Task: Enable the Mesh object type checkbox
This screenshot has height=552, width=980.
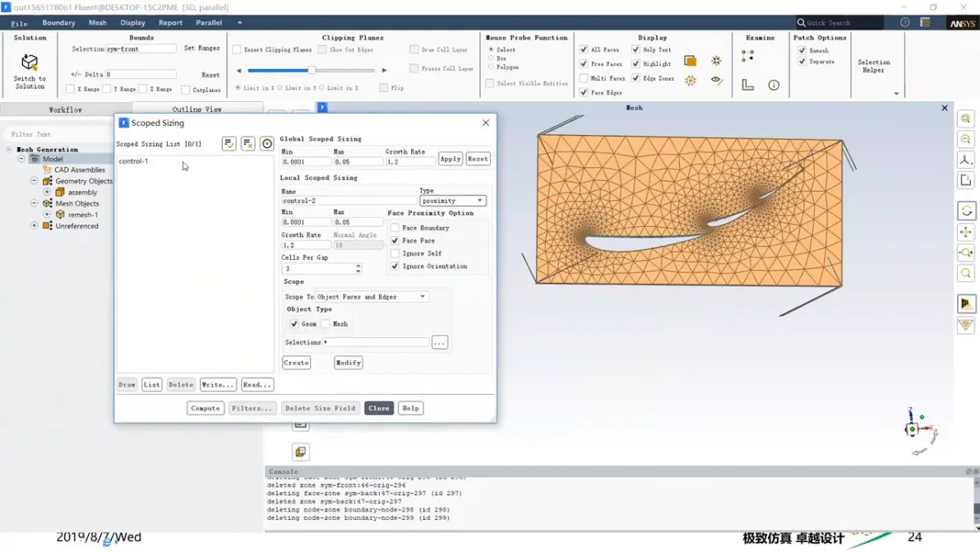Action: [325, 324]
